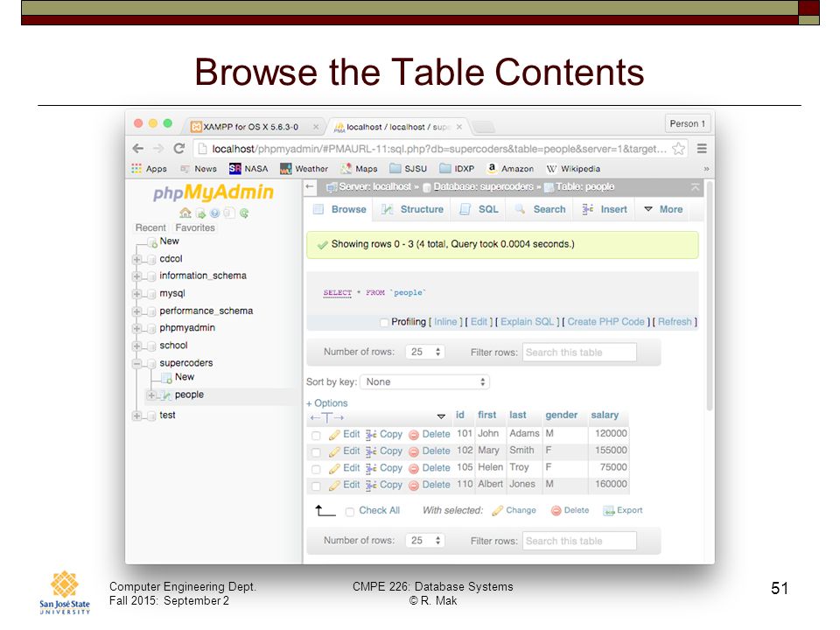Click the full-text arrows toggle icon in the table header
The width and height of the screenshot is (840, 630).
click(326, 417)
